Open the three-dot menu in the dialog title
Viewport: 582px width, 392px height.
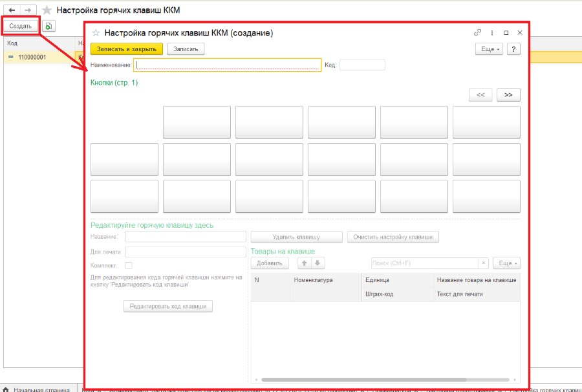click(x=492, y=32)
